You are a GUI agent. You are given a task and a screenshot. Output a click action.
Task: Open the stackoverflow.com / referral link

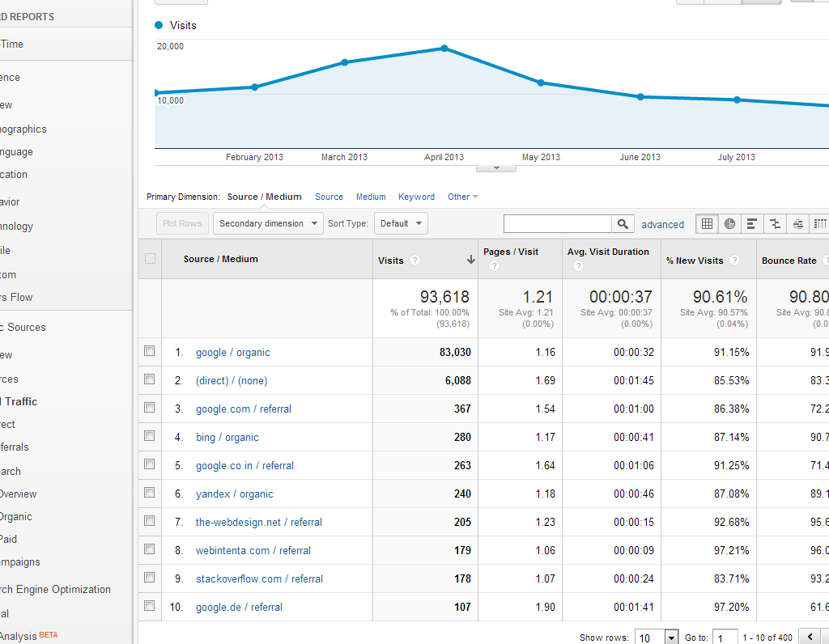pos(259,578)
